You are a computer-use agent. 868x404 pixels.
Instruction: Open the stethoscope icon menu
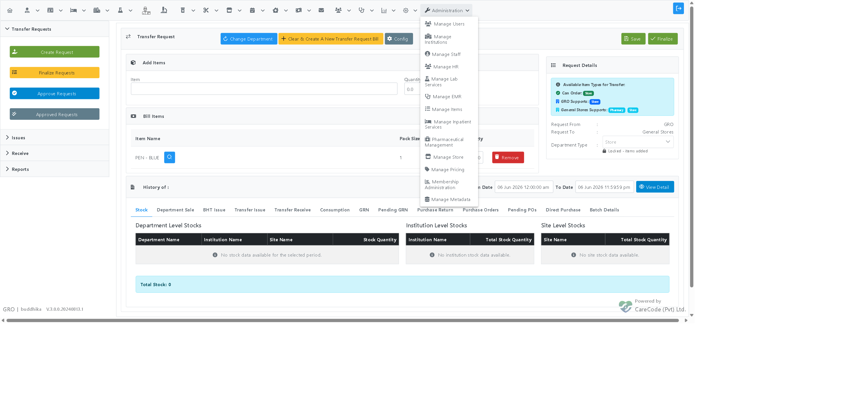(x=361, y=10)
